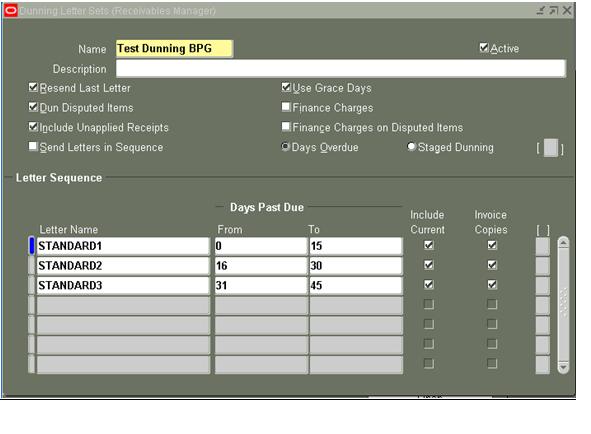Toggle Include Current for STANDARD1
Screen dimensions: 591x434
429,245
